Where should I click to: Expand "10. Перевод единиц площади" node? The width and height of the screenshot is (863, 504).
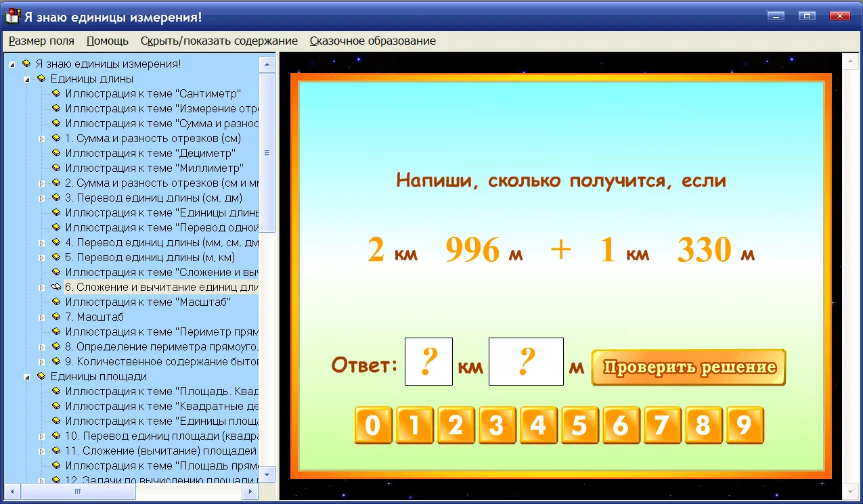click(x=42, y=436)
